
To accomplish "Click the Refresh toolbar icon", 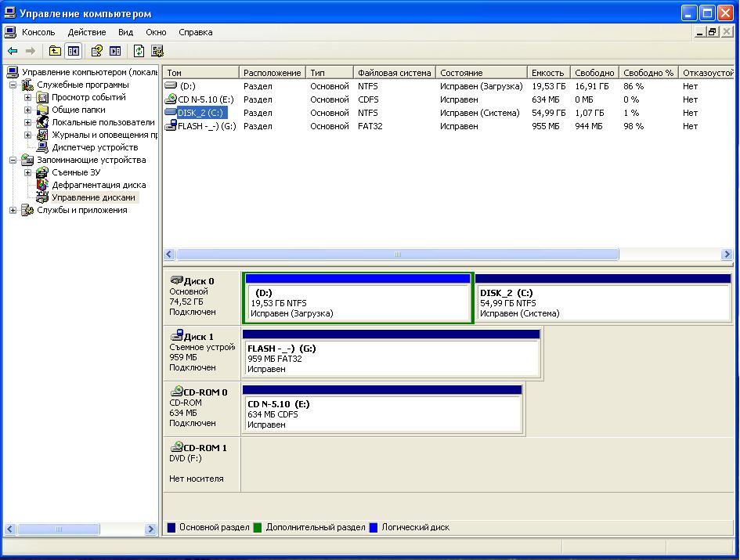I will 139,51.
